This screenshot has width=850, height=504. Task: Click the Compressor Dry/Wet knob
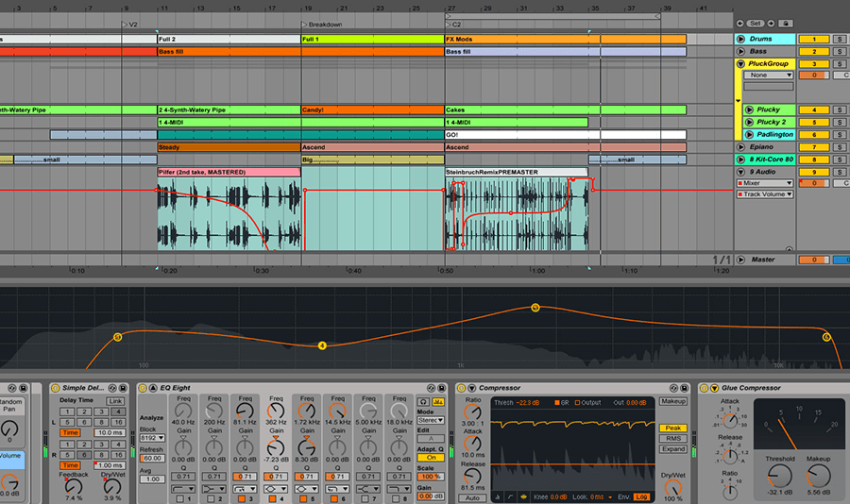coord(672,487)
